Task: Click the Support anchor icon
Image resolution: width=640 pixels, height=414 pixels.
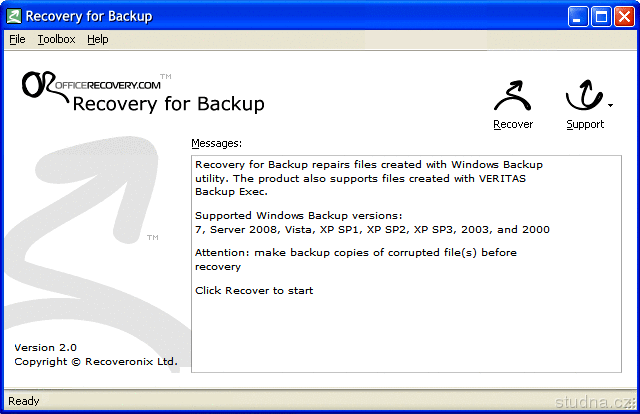Action: pyautogui.click(x=584, y=95)
